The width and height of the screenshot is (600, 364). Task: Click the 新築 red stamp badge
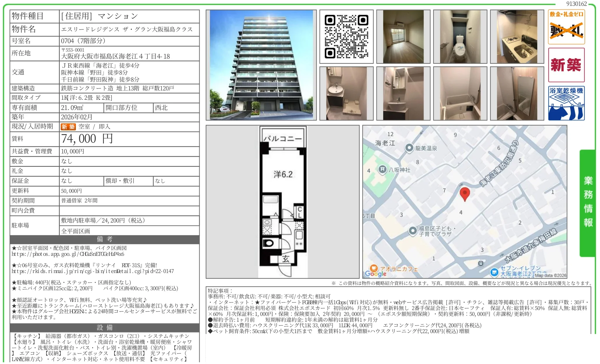tap(566, 65)
